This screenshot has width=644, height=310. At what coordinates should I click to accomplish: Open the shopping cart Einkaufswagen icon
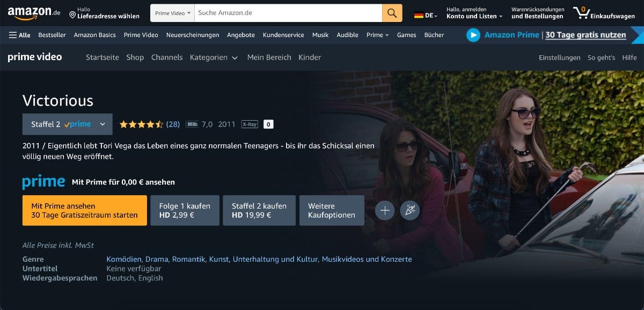point(604,13)
